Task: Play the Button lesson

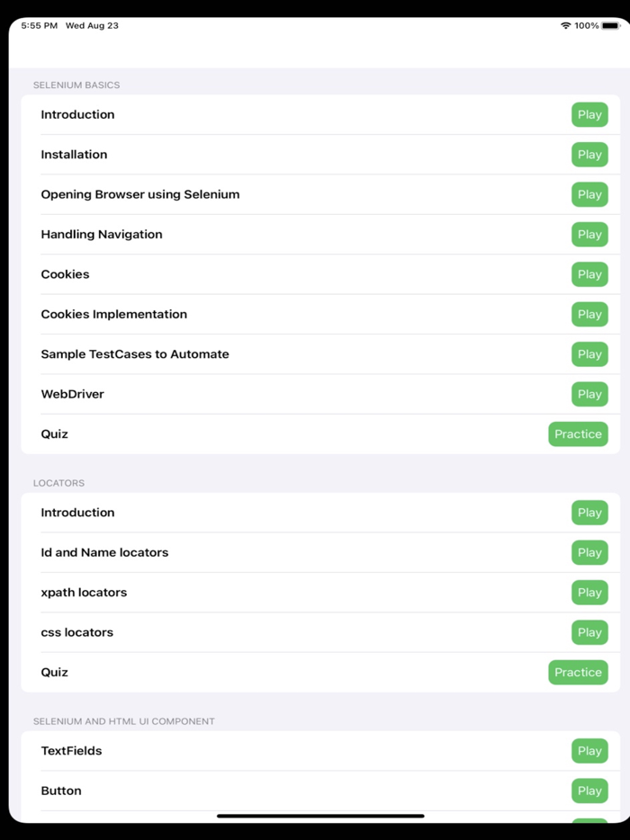Action: pos(589,791)
